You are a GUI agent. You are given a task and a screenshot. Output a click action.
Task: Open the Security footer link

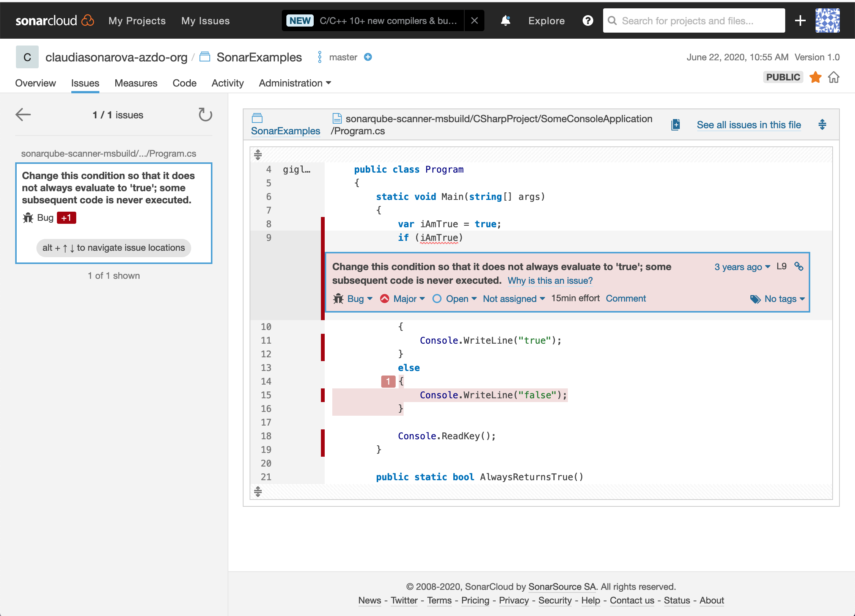tap(555, 600)
